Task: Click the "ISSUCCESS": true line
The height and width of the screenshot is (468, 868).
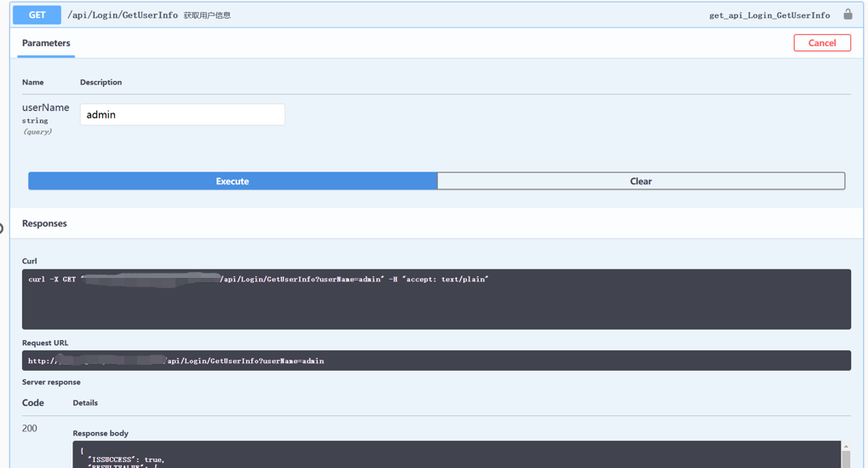Action: click(126, 459)
